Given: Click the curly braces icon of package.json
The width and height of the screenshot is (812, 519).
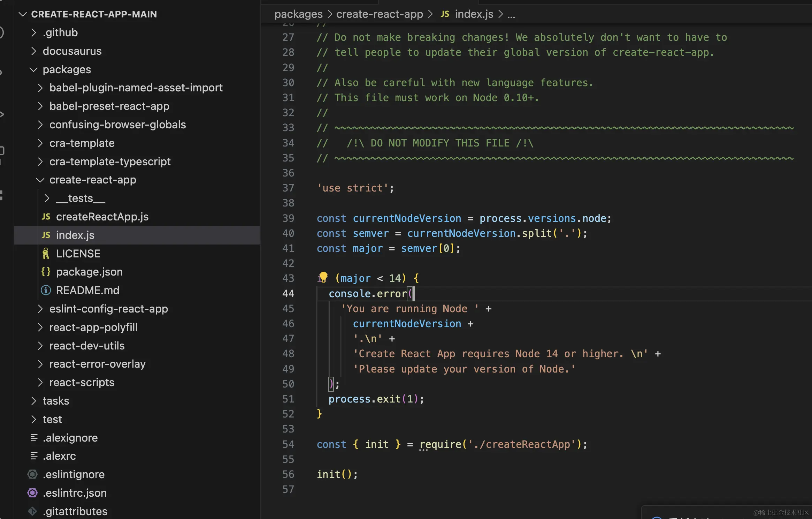Looking at the screenshot, I should click(x=46, y=272).
